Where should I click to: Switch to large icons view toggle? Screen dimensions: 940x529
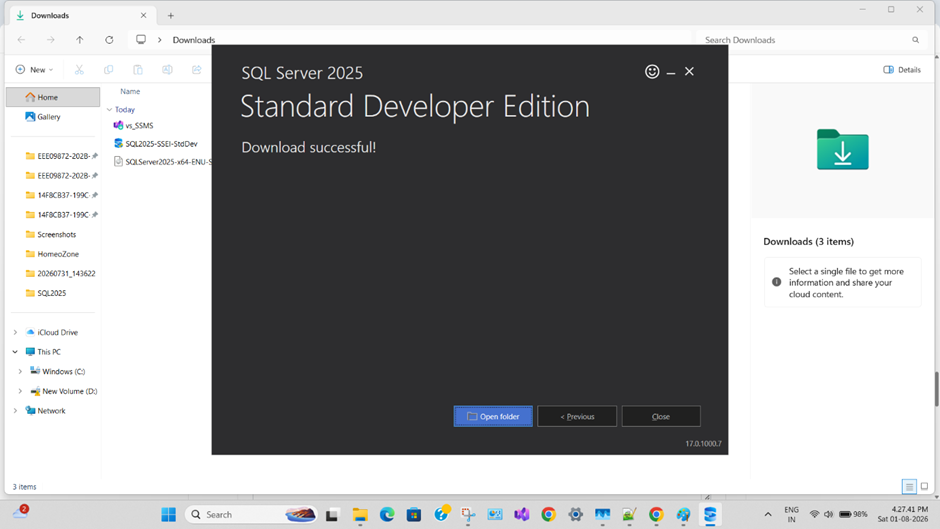924,486
